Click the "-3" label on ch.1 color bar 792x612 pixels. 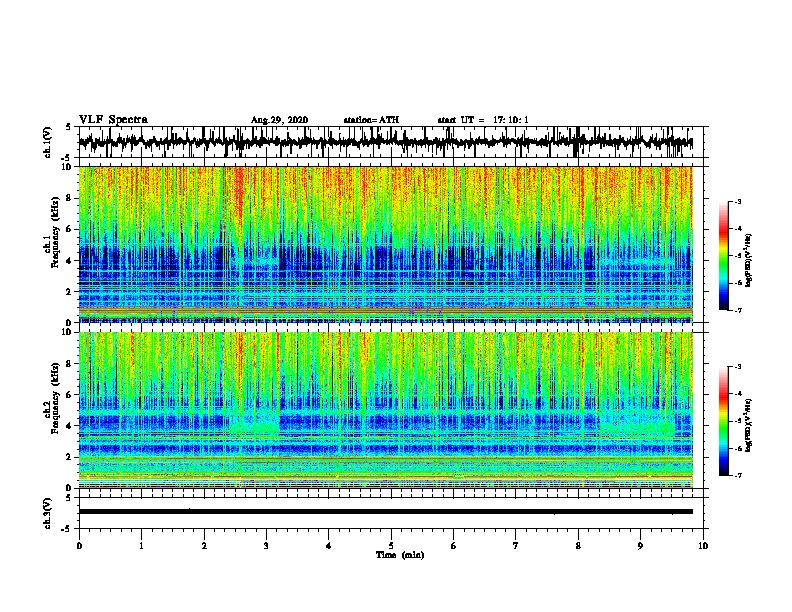coord(738,201)
